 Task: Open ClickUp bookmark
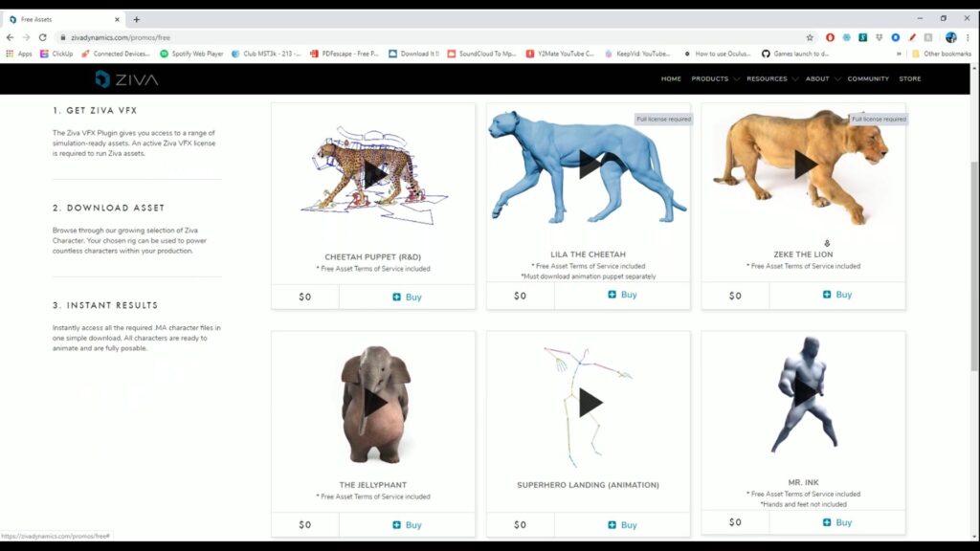pos(56,54)
